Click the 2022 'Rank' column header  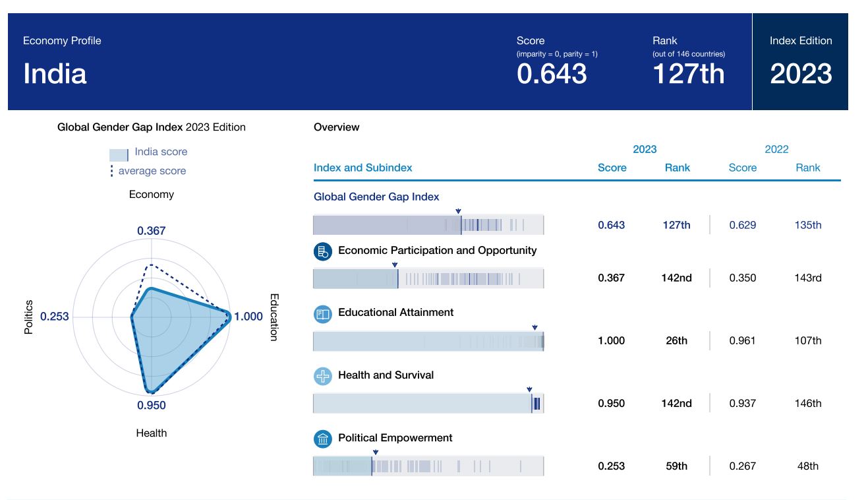(808, 168)
